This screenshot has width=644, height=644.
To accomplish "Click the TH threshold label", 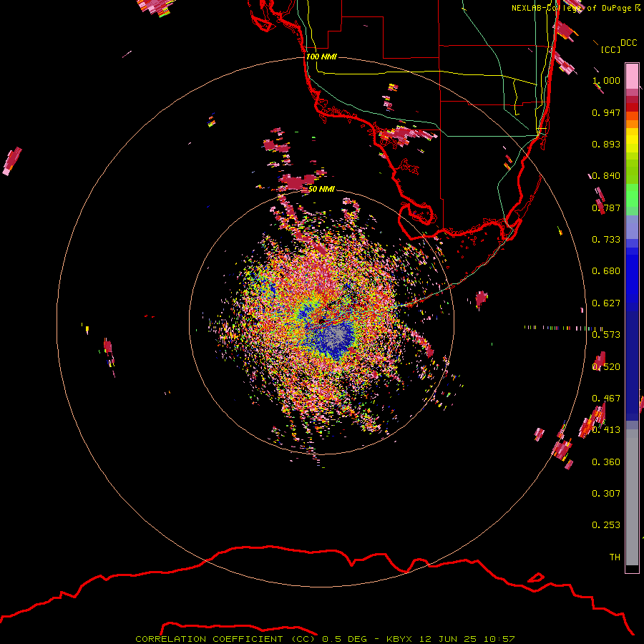I will click(x=615, y=557).
